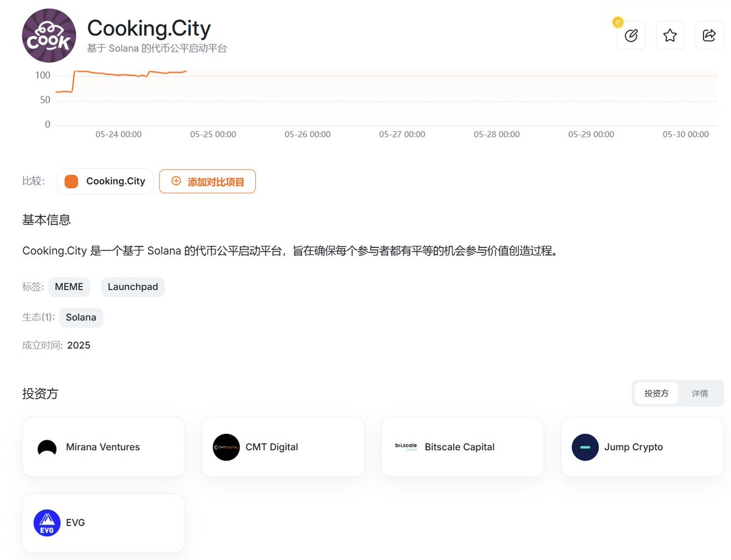Click the blue EVG logo icon
The image size is (731, 560).
pos(47,523)
